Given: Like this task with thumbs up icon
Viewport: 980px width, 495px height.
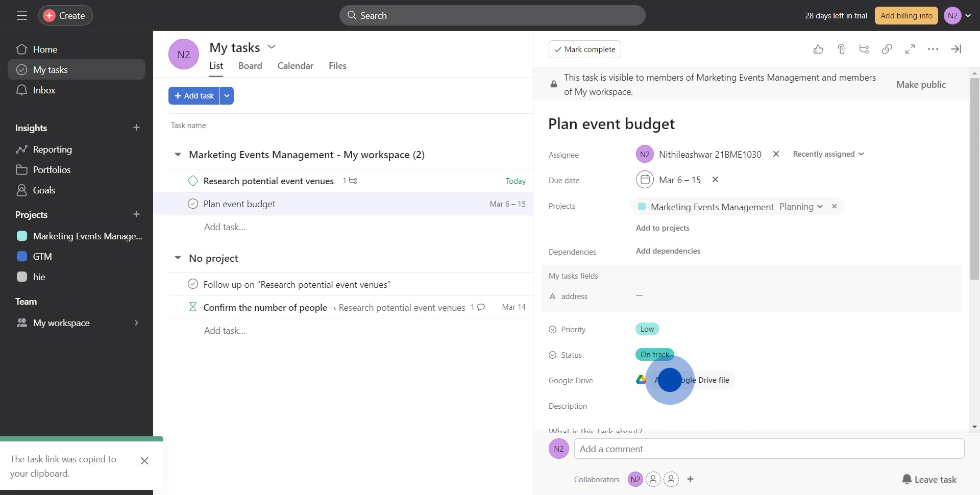Looking at the screenshot, I should click(x=818, y=49).
